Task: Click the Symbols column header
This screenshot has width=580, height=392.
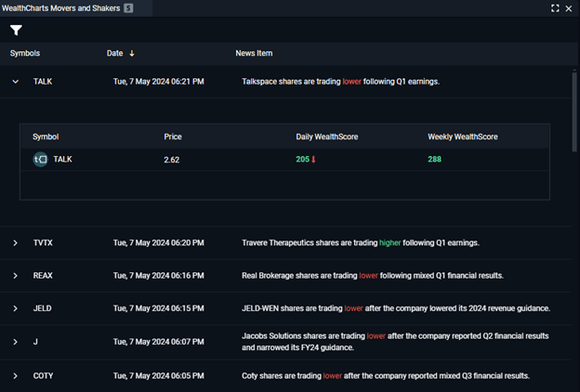Action: [x=25, y=53]
